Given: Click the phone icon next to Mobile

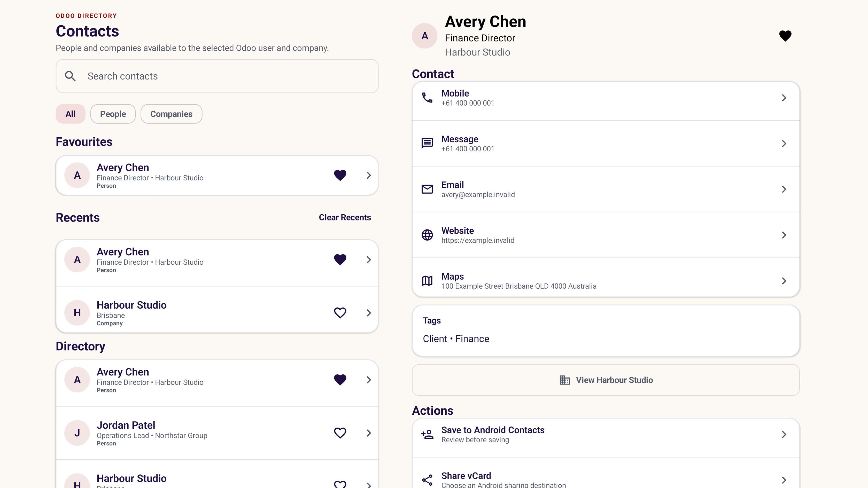Looking at the screenshot, I should 427,98.
